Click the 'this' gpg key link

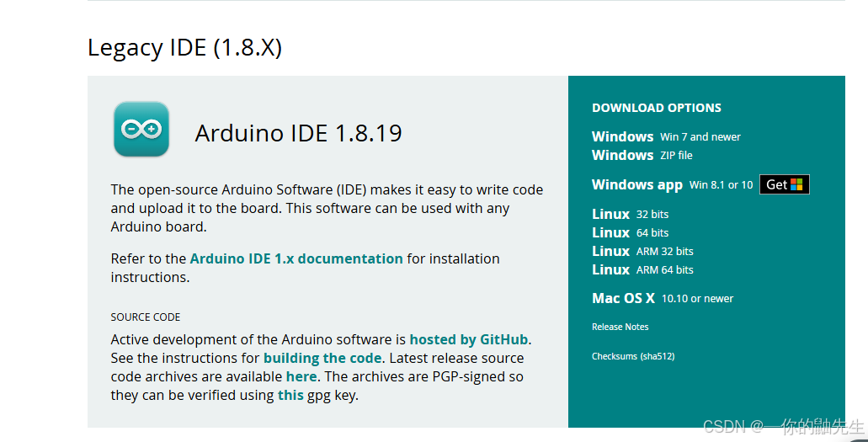290,396
